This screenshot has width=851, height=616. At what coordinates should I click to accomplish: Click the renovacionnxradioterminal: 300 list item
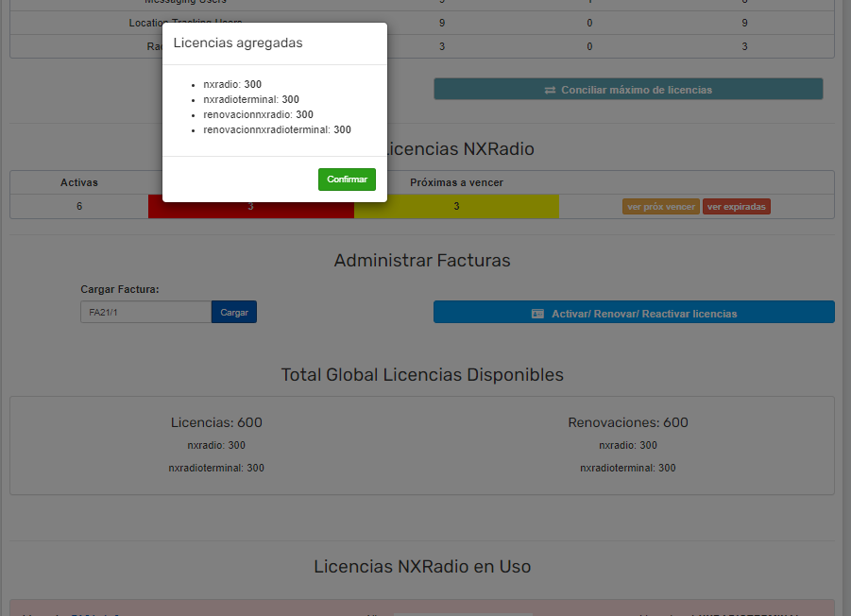click(277, 129)
